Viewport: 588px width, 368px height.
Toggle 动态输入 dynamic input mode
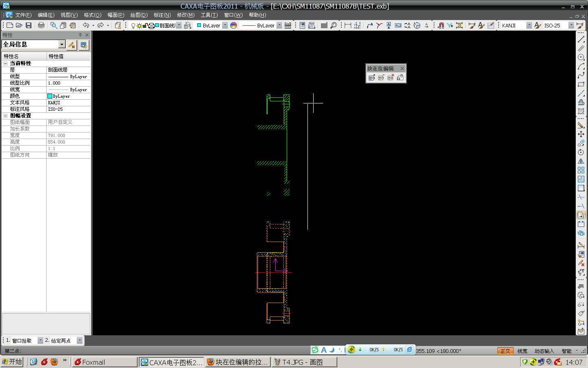(x=544, y=351)
